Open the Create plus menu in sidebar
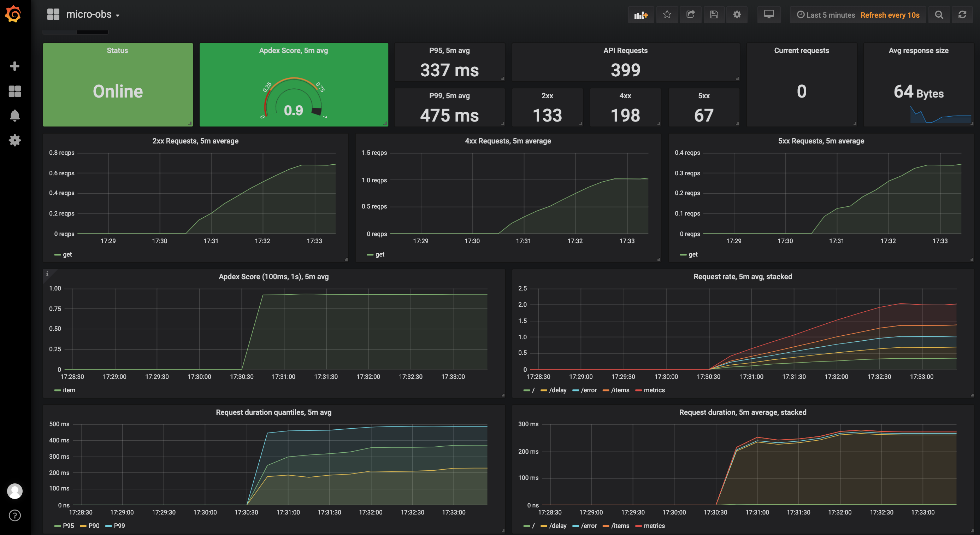Viewport: 980px width, 535px height. click(x=14, y=66)
